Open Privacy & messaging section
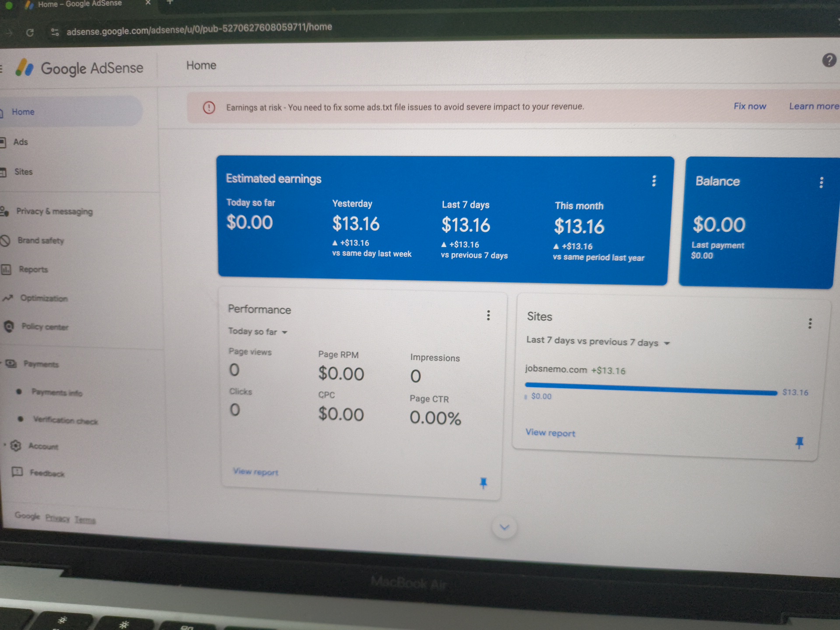840x630 pixels. coord(54,212)
